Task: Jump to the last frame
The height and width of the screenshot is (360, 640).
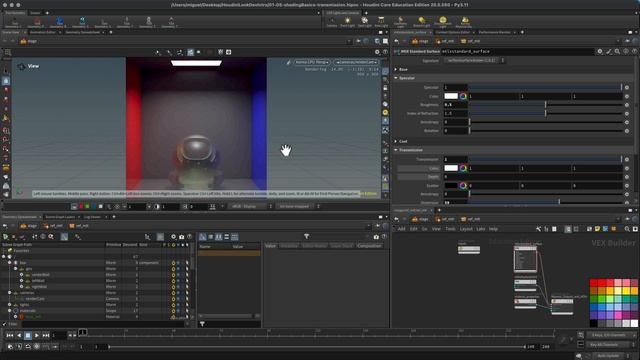Action: (46, 336)
